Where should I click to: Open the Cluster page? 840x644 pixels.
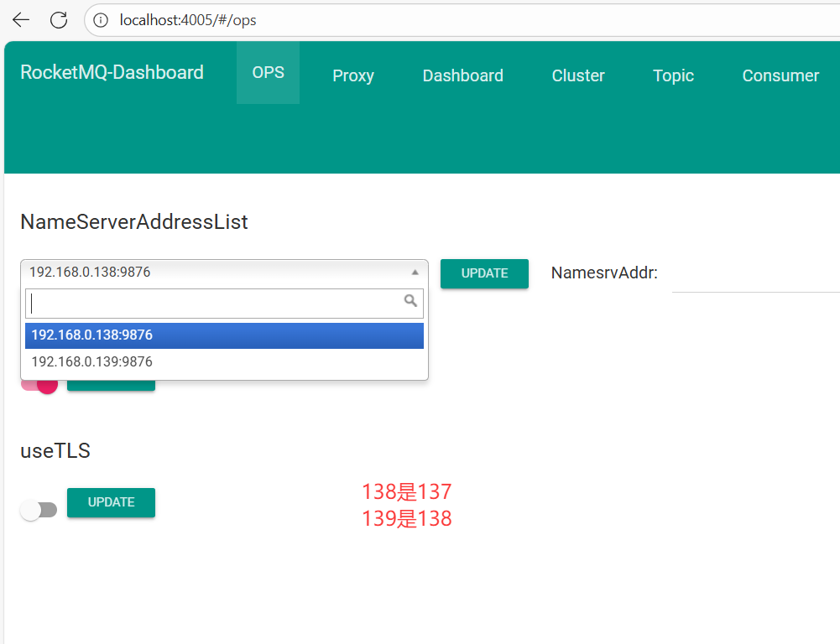tap(577, 76)
